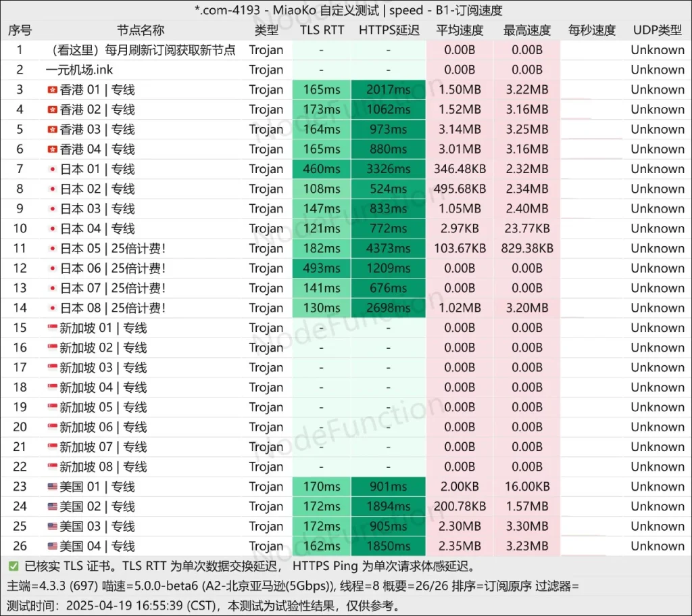Click the Japan flag beside 日本 08
692x616 pixels.
pos(53,308)
